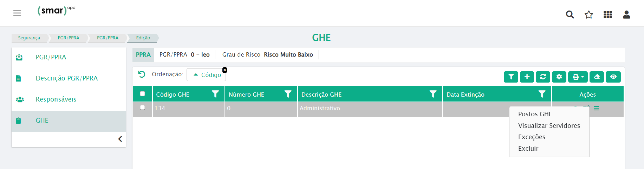Open the print options dropdown

578,77
